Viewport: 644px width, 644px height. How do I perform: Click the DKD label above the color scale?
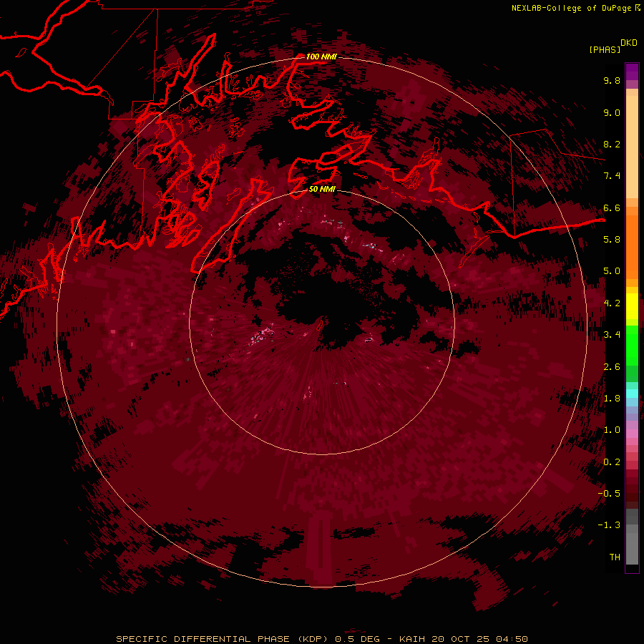pos(629,43)
